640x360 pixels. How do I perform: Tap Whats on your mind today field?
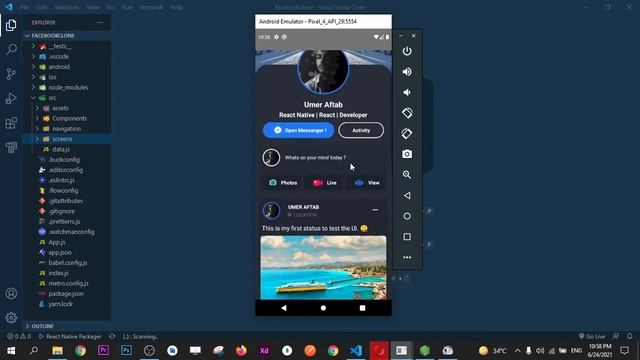tap(315, 158)
